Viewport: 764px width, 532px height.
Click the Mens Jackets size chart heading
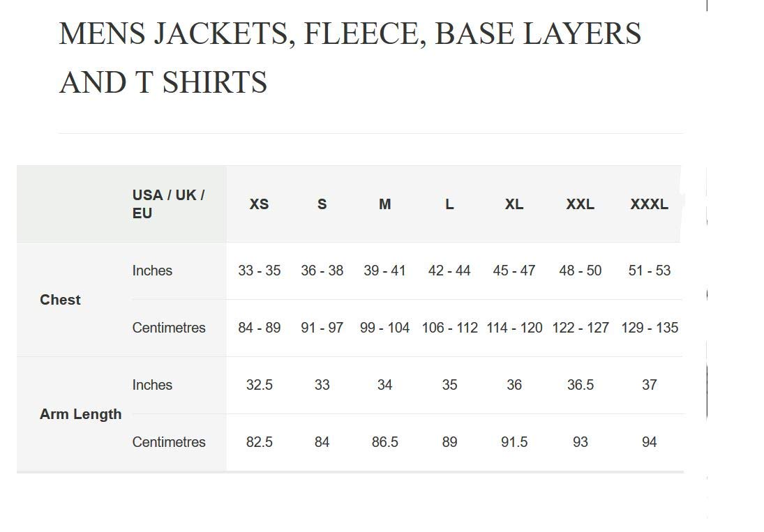coord(350,58)
